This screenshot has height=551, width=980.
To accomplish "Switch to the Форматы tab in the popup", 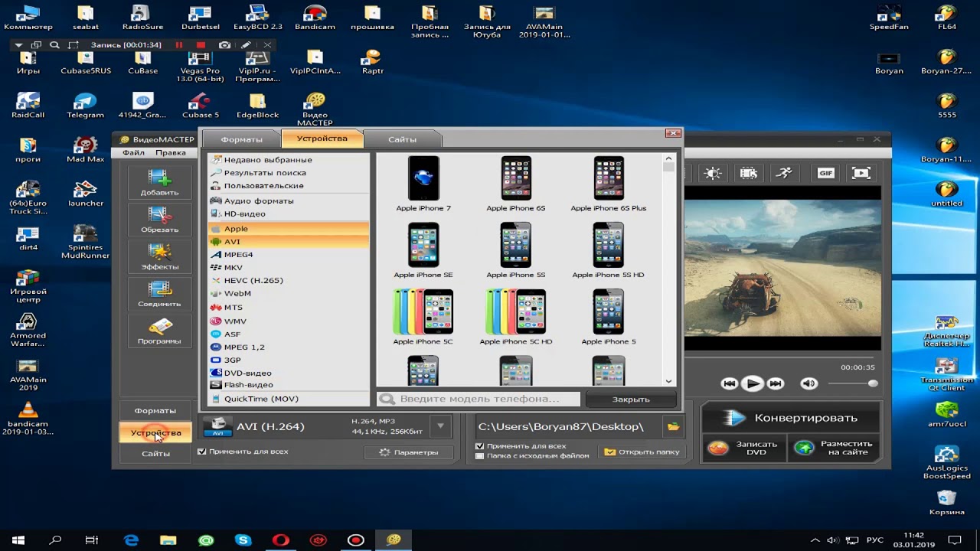I will [x=241, y=139].
